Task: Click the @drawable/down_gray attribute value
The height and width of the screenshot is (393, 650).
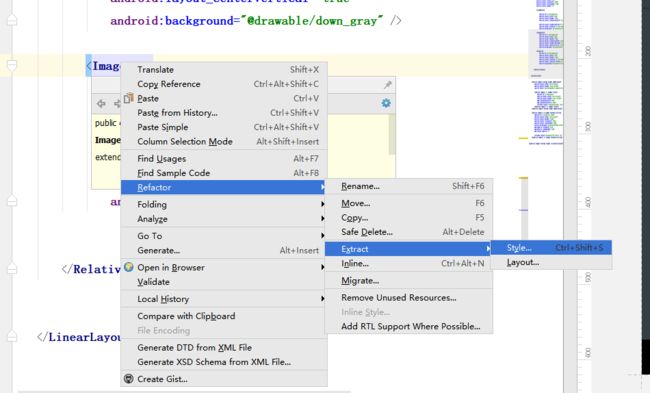Action: (x=312, y=20)
